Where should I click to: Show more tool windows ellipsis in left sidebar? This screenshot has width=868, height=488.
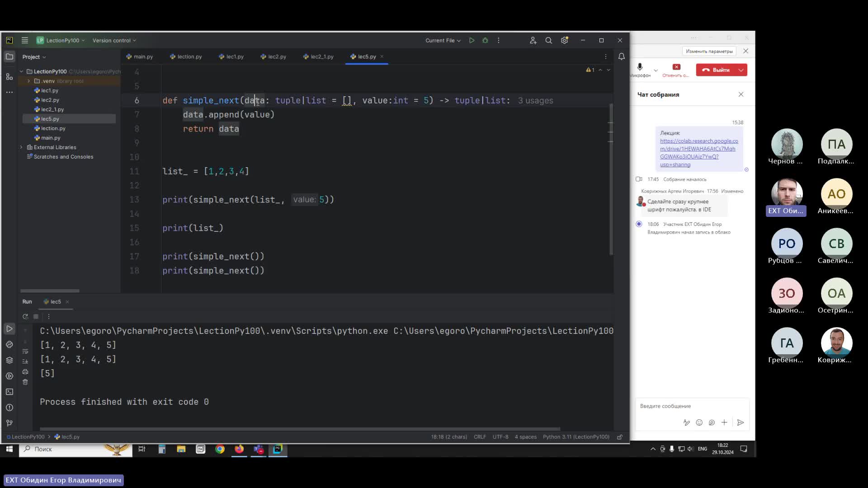9,92
